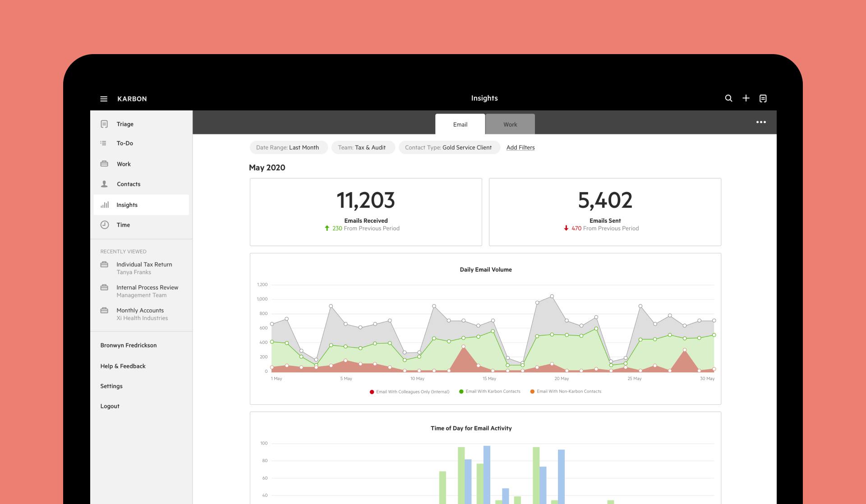Toggle the Email With Karbon Contacts legend item

(490, 391)
